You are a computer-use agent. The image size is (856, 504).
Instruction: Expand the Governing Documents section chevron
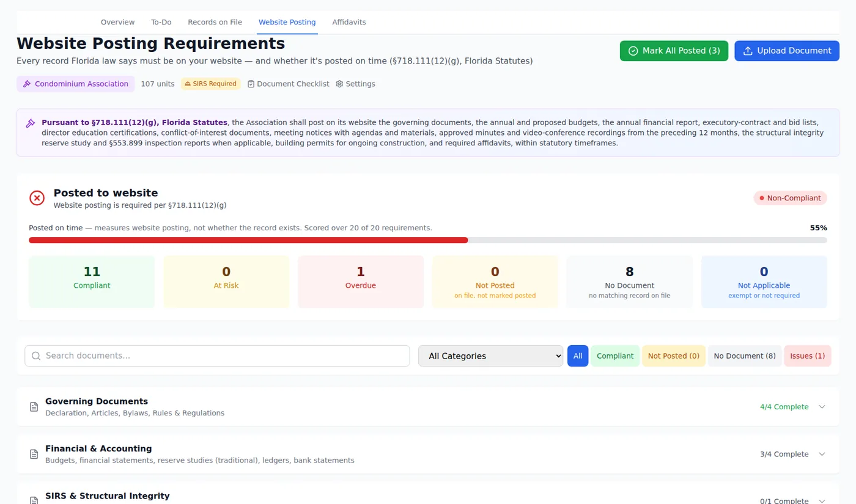point(822,407)
